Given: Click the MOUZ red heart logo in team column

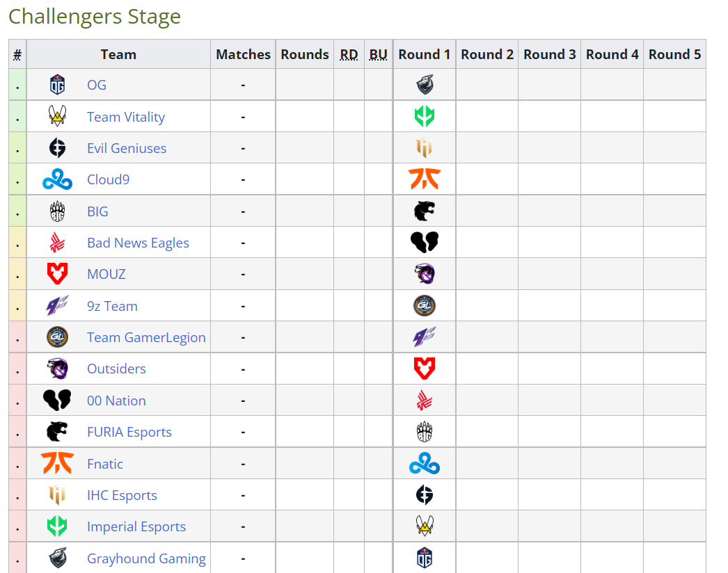Looking at the screenshot, I should [x=57, y=274].
